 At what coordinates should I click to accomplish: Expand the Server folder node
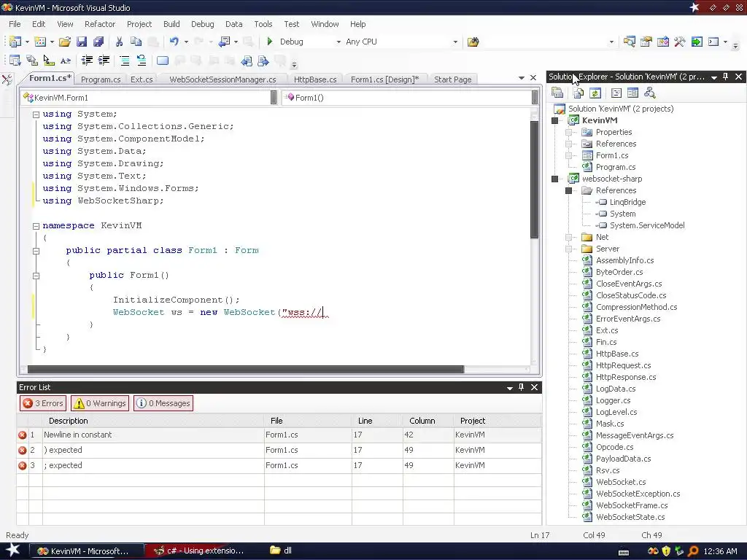coord(568,249)
